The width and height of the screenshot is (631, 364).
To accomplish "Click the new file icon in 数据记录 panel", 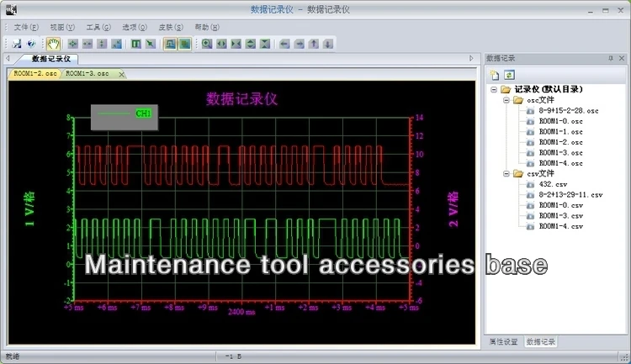I will (495, 75).
